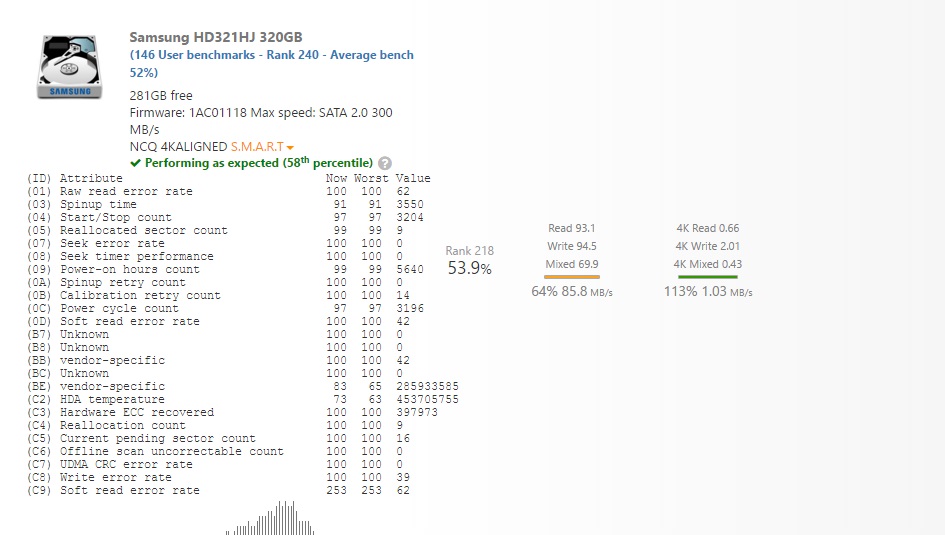Click the UDMA CRC error rate row
This screenshot has height=535, width=946.
point(215,464)
